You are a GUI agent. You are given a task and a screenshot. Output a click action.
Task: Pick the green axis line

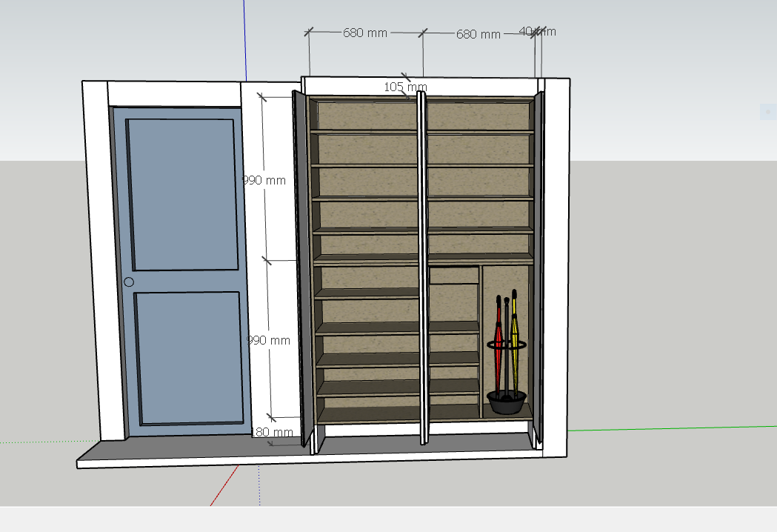click(x=672, y=428)
